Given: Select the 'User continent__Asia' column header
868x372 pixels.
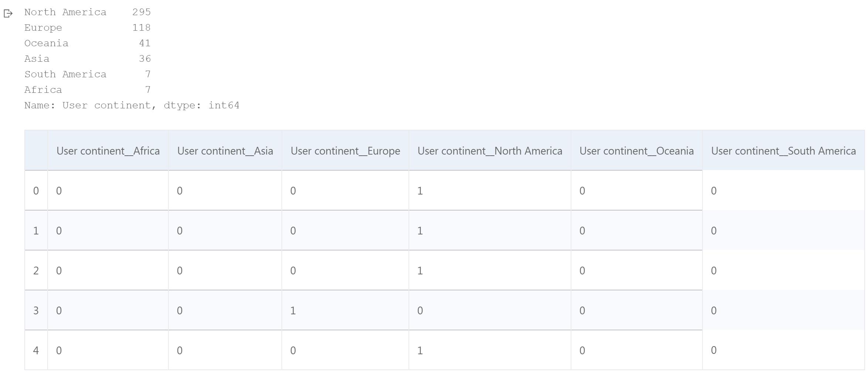Looking at the screenshot, I should [225, 151].
